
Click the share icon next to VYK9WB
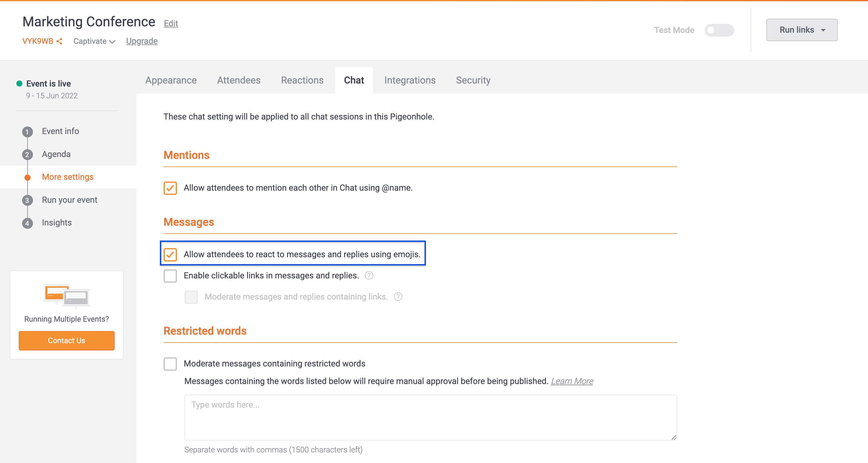[x=59, y=41]
